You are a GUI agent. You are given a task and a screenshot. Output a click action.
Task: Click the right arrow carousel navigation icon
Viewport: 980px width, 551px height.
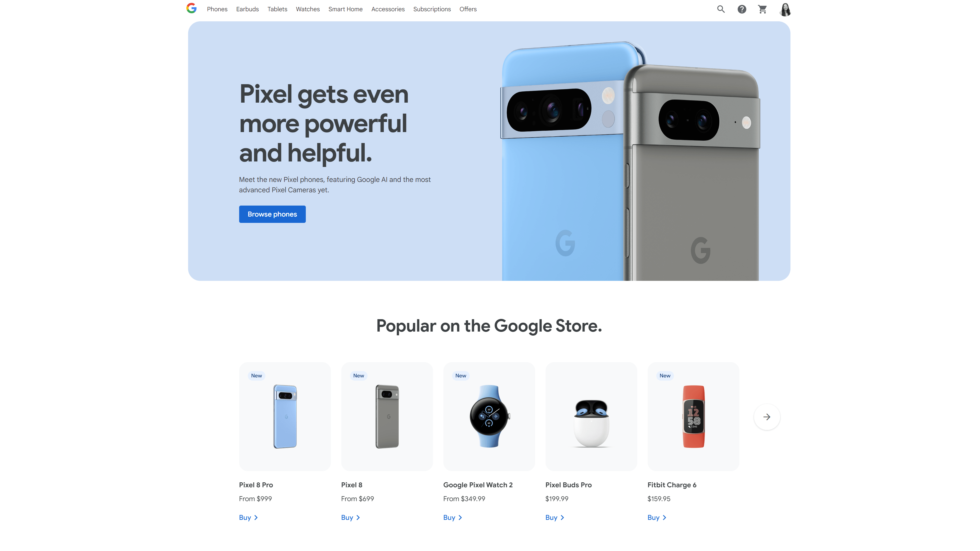(767, 416)
